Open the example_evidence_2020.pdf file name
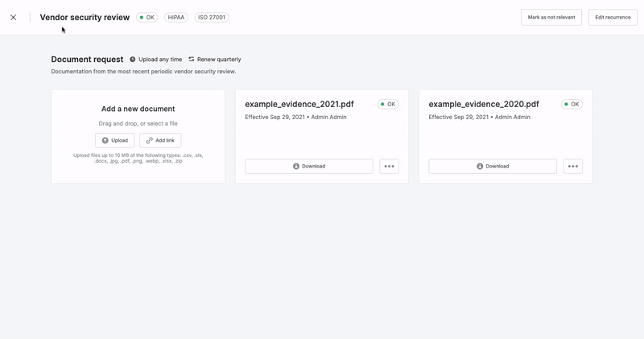644x339 pixels. click(x=484, y=105)
